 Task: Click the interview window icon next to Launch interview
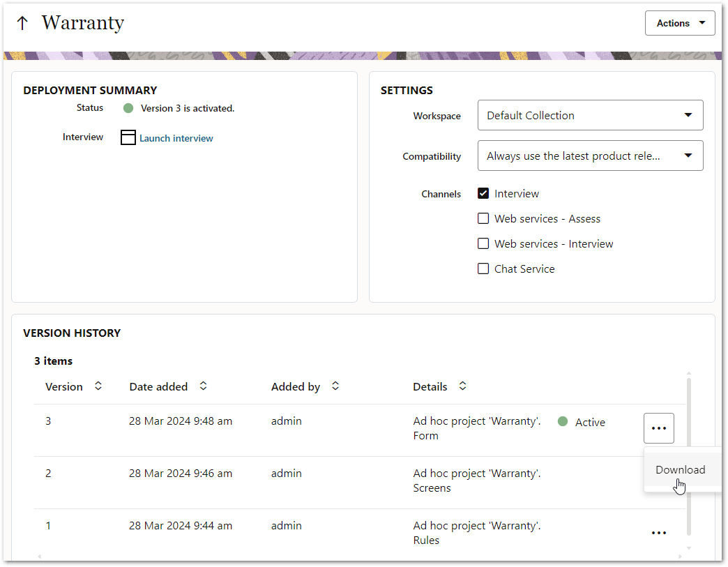(x=128, y=137)
